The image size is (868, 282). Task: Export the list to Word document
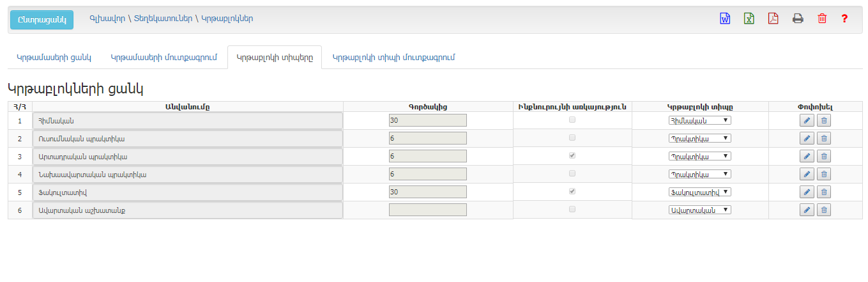725,19
